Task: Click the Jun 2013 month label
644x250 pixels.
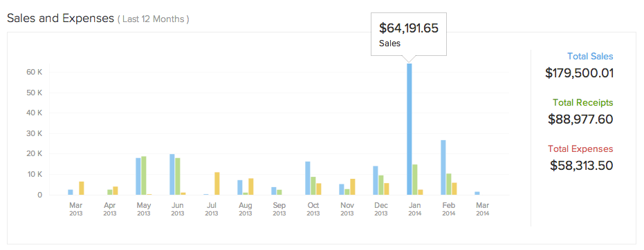Action: coord(177,209)
